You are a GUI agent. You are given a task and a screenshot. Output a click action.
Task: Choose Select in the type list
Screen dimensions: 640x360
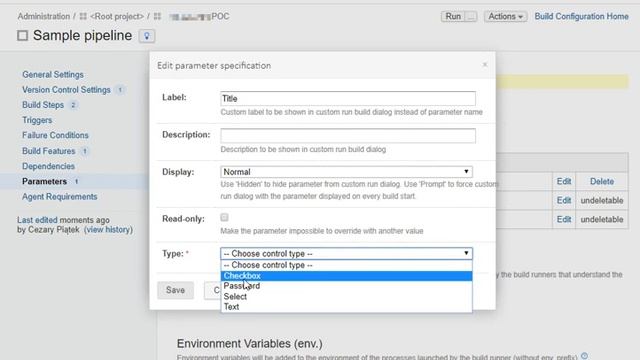pos(347,297)
